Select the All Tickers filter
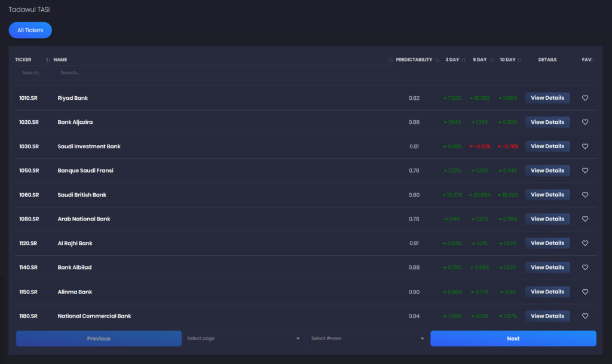Screen dimensions: 612x364 point(30,30)
